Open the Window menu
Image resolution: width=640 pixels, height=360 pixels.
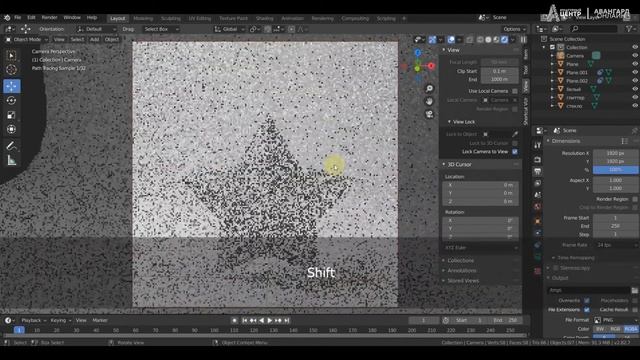pyautogui.click(x=72, y=18)
